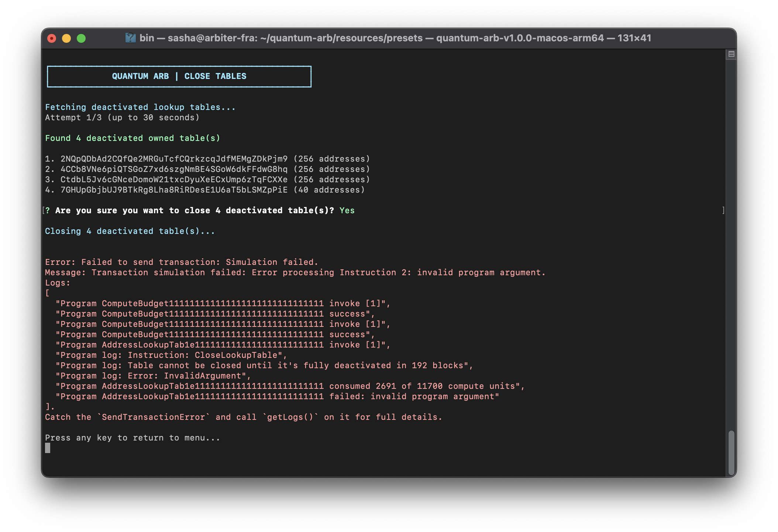The image size is (778, 532).
Task: Click the SendTransactionError text in the error message
Action: pos(153,417)
